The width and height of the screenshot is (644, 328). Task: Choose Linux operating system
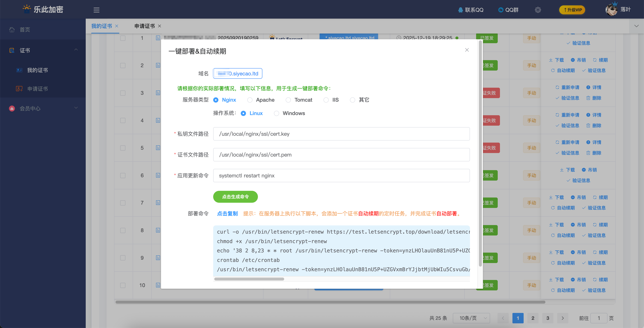click(x=252, y=113)
